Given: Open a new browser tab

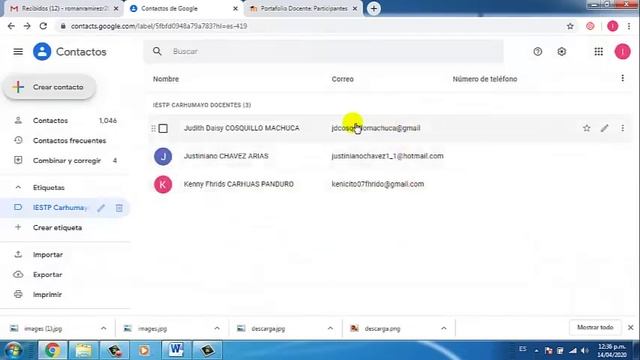Looking at the screenshot, I should point(373,9).
